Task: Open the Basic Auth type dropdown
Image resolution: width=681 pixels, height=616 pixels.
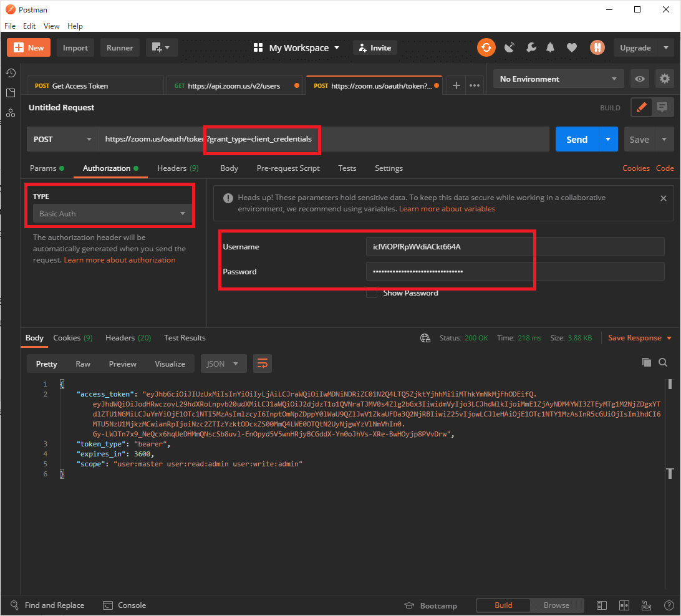Action: [112, 214]
